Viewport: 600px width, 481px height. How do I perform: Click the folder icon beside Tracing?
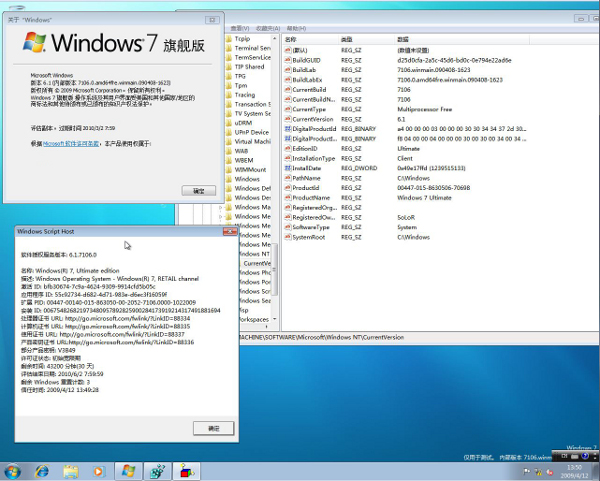click(x=229, y=95)
